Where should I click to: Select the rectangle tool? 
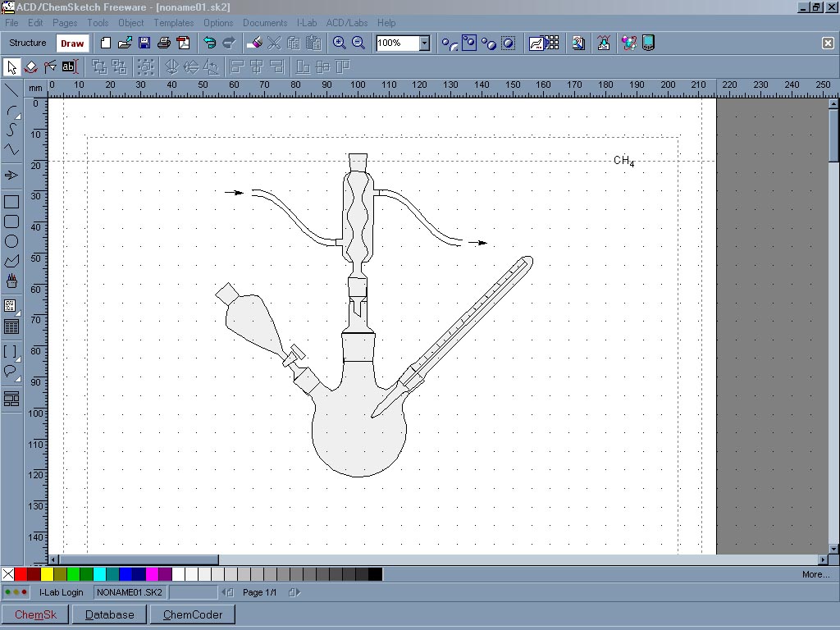[x=11, y=202]
